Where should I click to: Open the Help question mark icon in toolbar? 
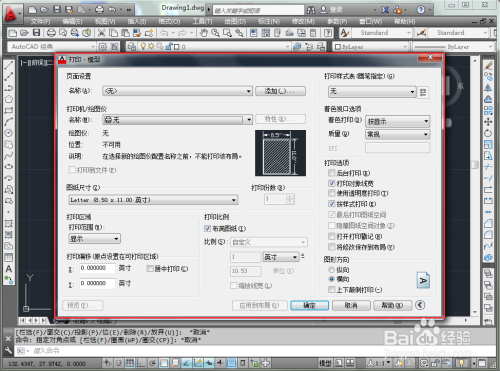(328, 33)
